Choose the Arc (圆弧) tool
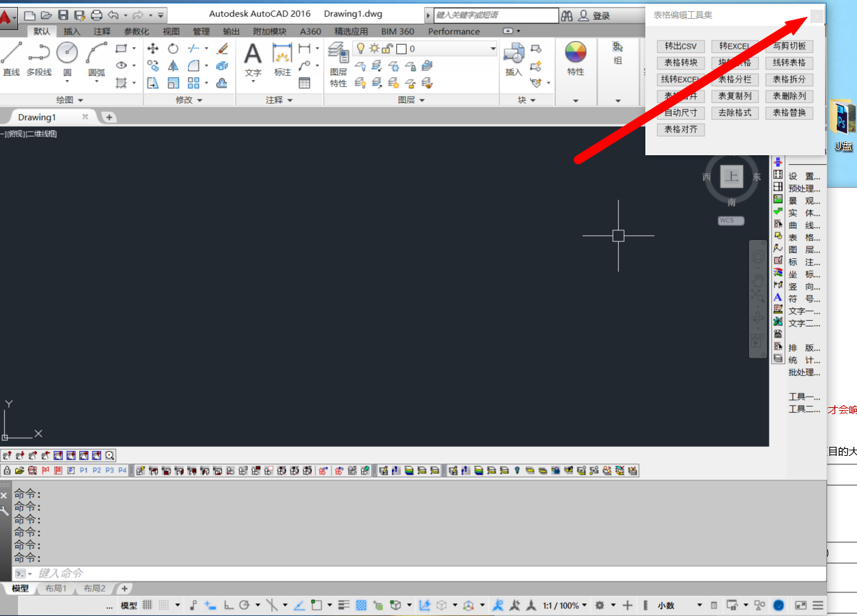The height and width of the screenshot is (616, 857). click(x=97, y=58)
